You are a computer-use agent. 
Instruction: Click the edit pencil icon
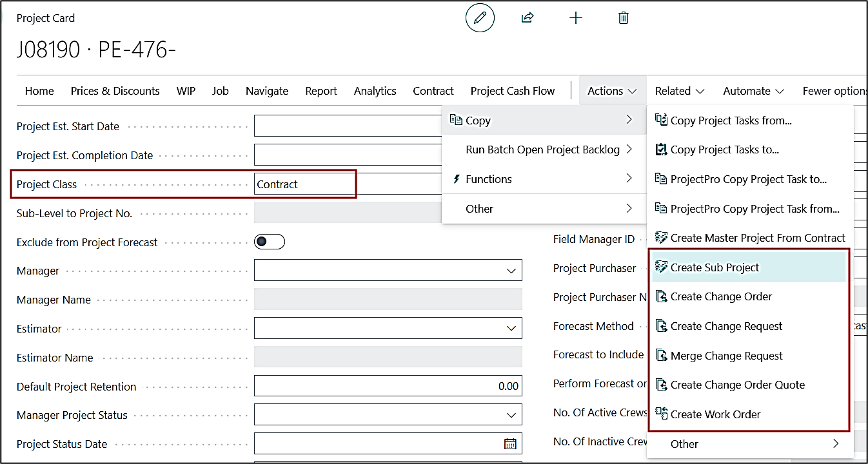[480, 18]
